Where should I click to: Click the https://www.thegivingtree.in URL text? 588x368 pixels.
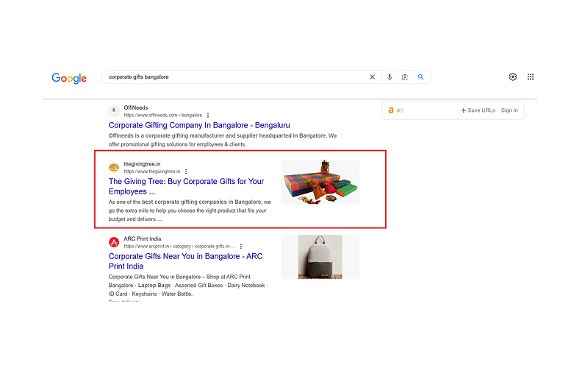152,171
